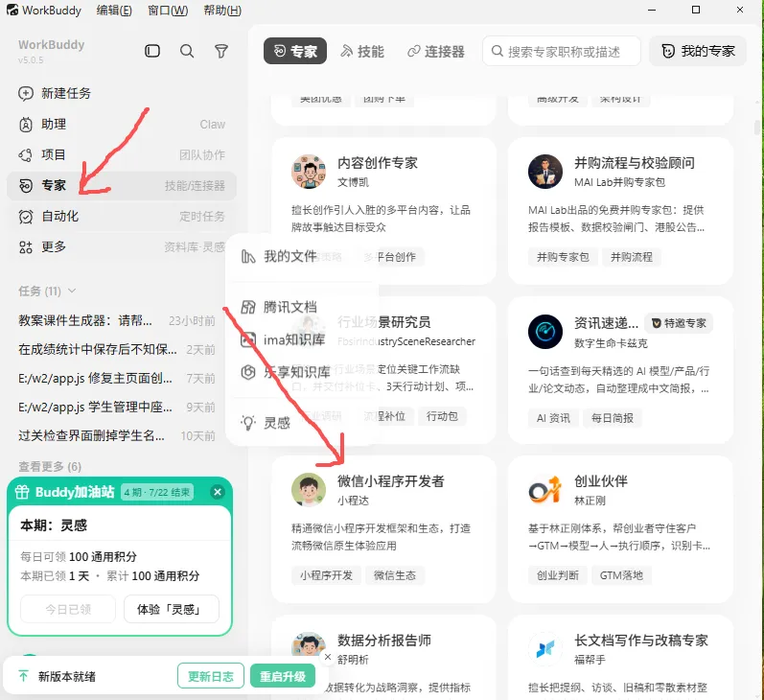Click the 行动包 tag
Screen dimensions: 764x700
pyautogui.click(x=442, y=416)
